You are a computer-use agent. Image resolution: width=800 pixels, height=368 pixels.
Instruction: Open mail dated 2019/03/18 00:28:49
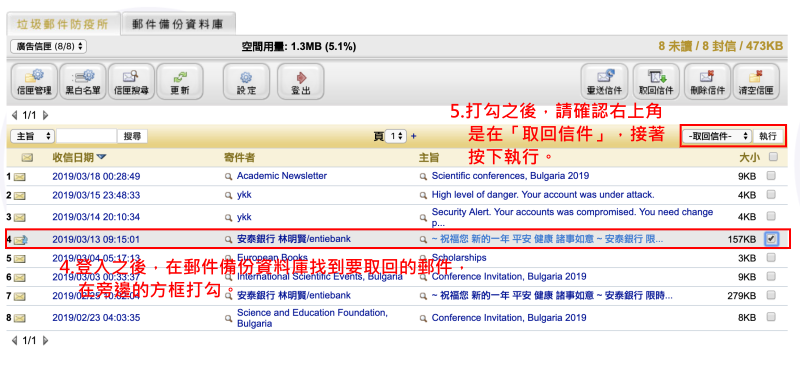[96, 177]
